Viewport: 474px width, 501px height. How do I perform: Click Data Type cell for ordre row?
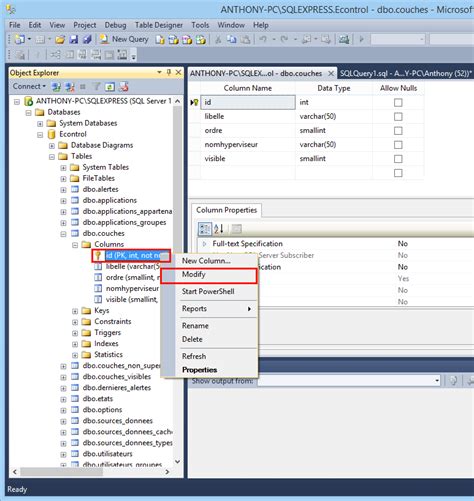coord(333,130)
